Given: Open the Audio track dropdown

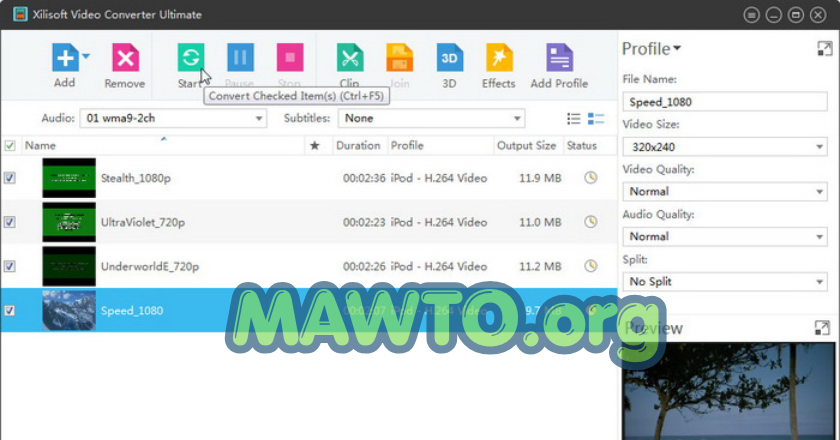Looking at the screenshot, I should 173,118.
